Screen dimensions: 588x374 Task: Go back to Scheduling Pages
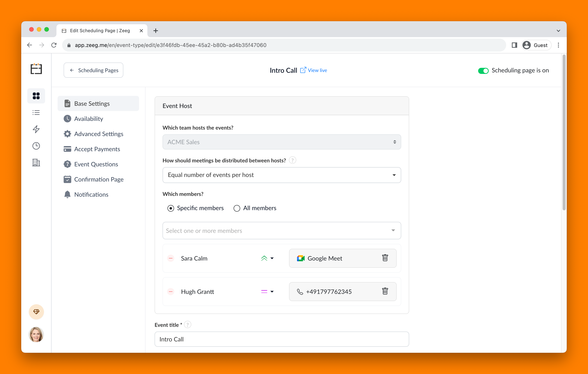[x=94, y=70]
